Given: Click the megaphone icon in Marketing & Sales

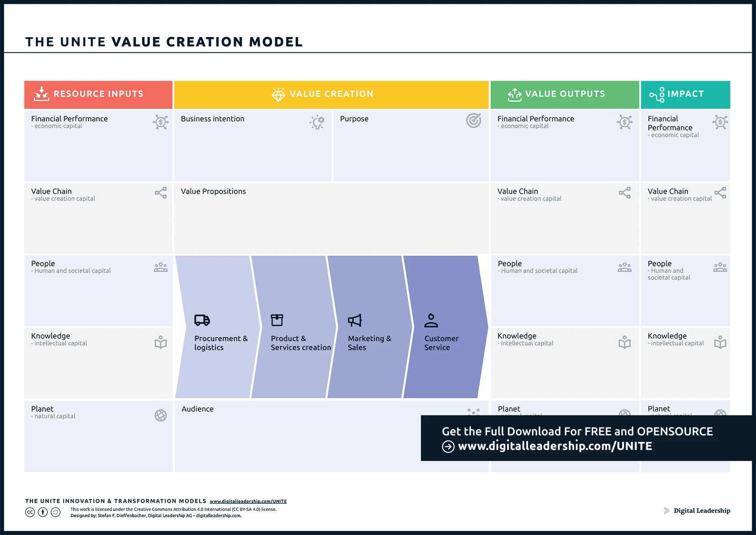Looking at the screenshot, I should click(x=354, y=320).
